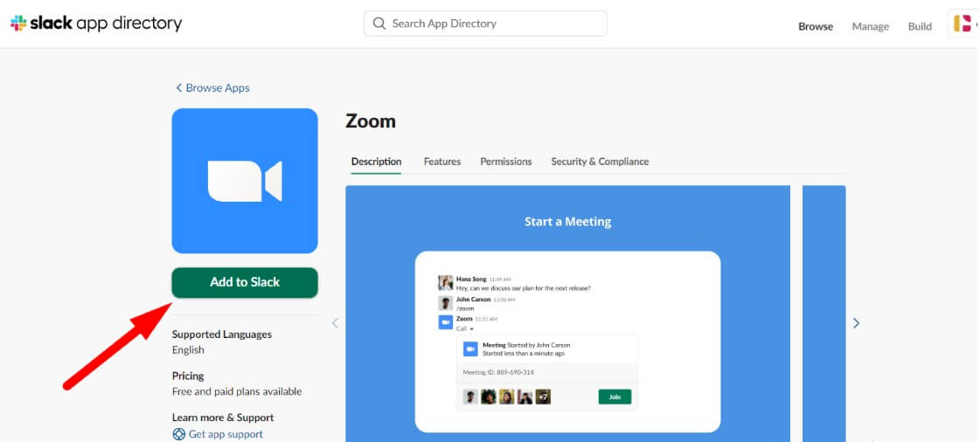Viewport: 980px width, 442px height.
Task: Click the Start a Meeting screenshot
Action: 567,314
